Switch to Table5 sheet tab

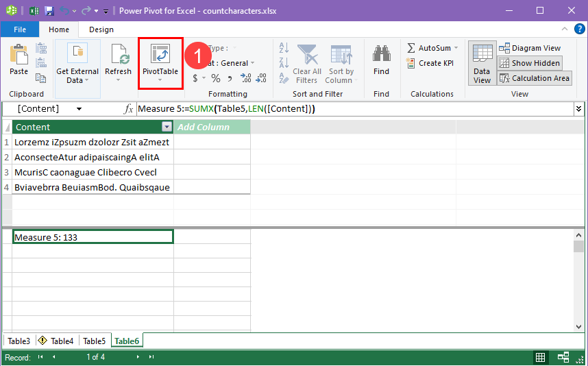click(94, 341)
